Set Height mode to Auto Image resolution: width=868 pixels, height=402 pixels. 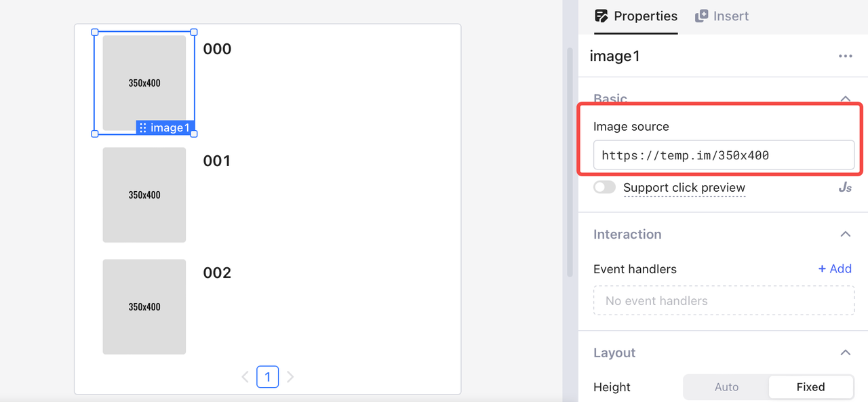pyautogui.click(x=726, y=387)
